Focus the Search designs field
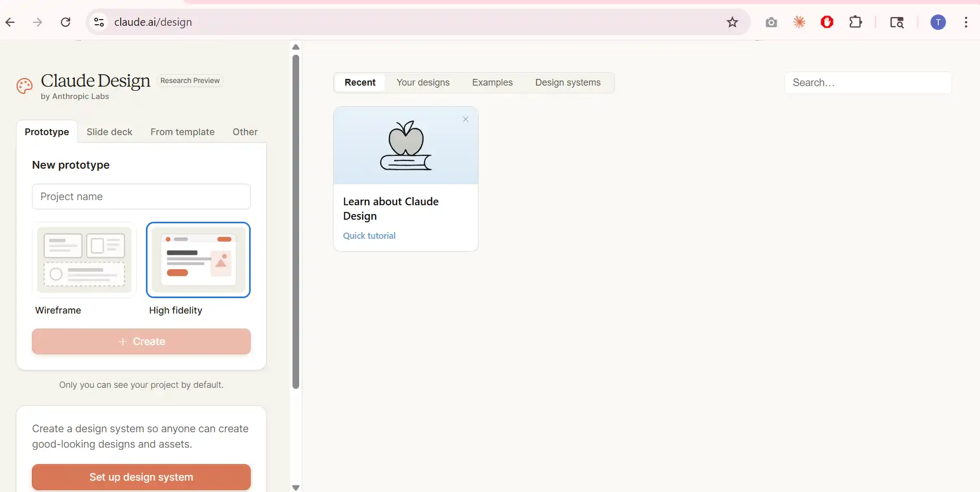The height and width of the screenshot is (492, 980). (868, 83)
